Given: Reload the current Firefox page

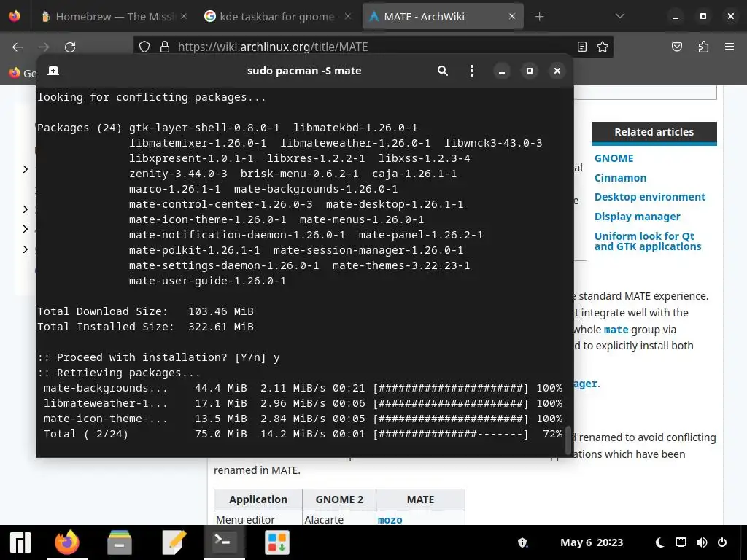Looking at the screenshot, I should (x=70, y=47).
